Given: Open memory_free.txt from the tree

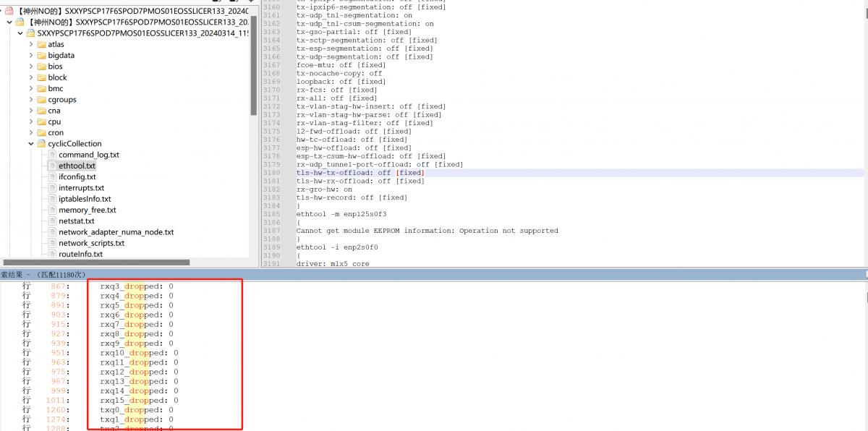Looking at the screenshot, I should (x=87, y=210).
